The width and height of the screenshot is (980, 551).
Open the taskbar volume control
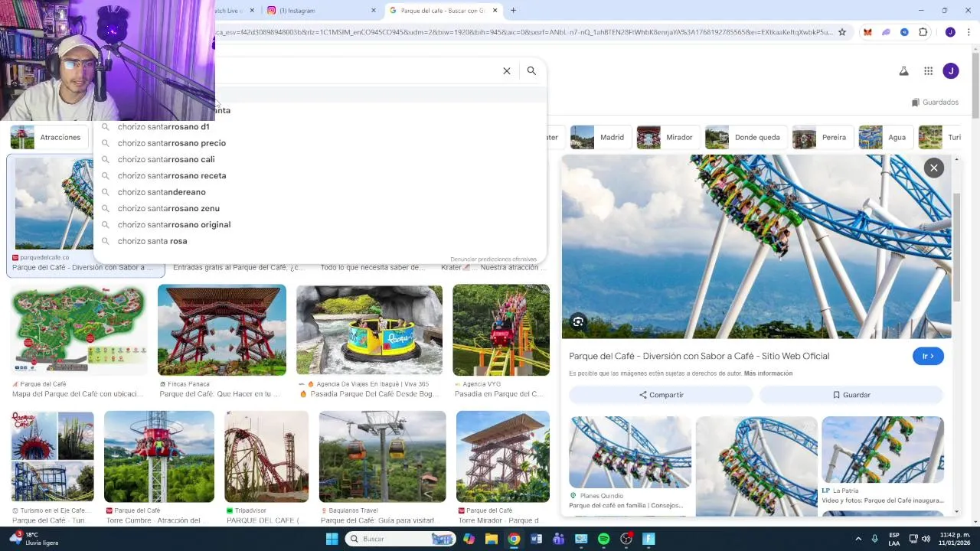(x=927, y=539)
